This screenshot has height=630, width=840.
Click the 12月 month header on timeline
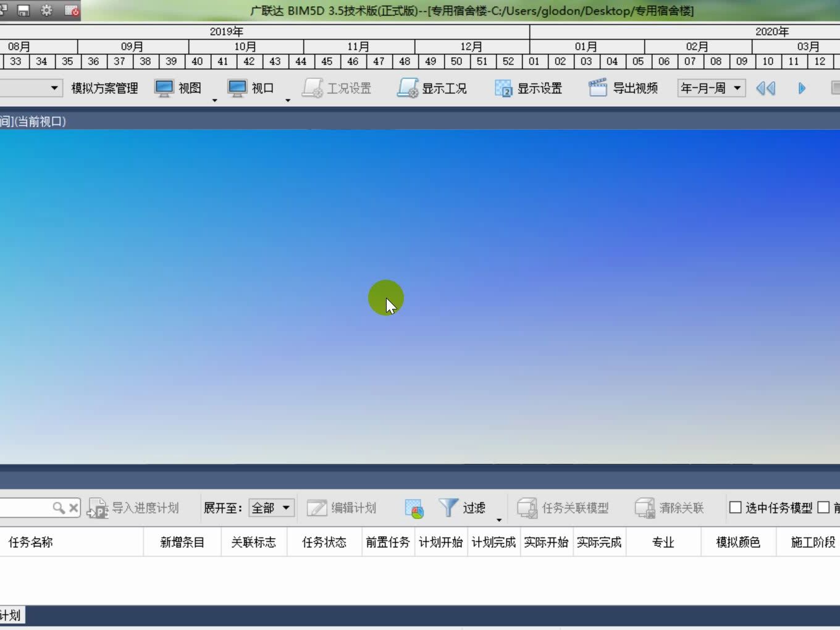pos(472,46)
